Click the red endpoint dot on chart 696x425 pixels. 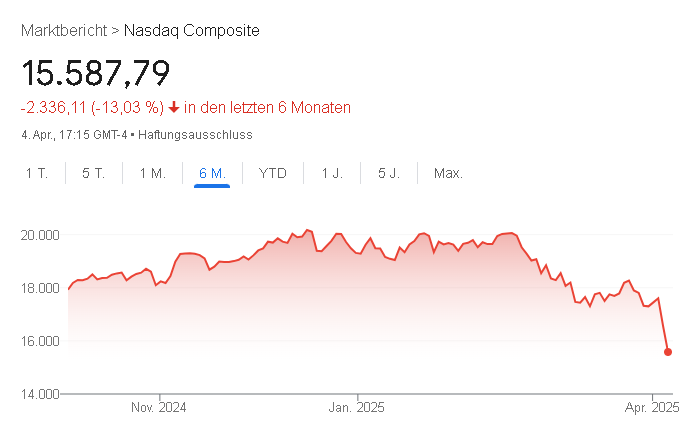(668, 352)
